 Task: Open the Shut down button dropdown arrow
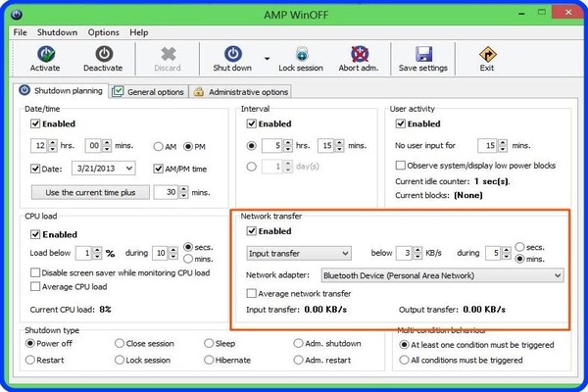click(x=267, y=59)
